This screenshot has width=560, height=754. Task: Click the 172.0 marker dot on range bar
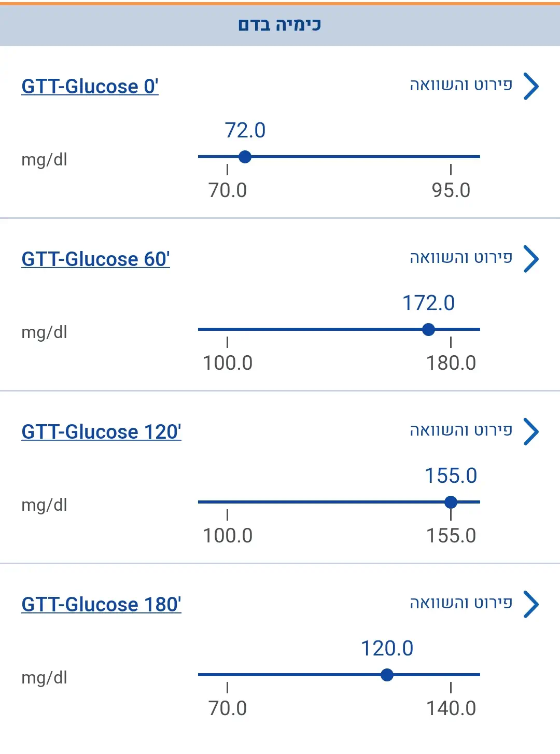tap(428, 329)
